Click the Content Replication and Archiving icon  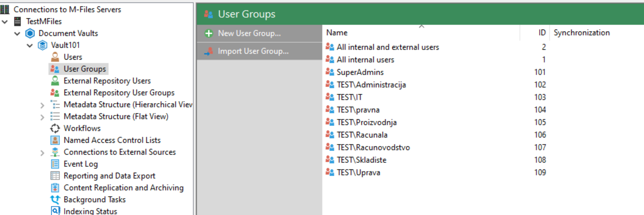coord(55,188)
